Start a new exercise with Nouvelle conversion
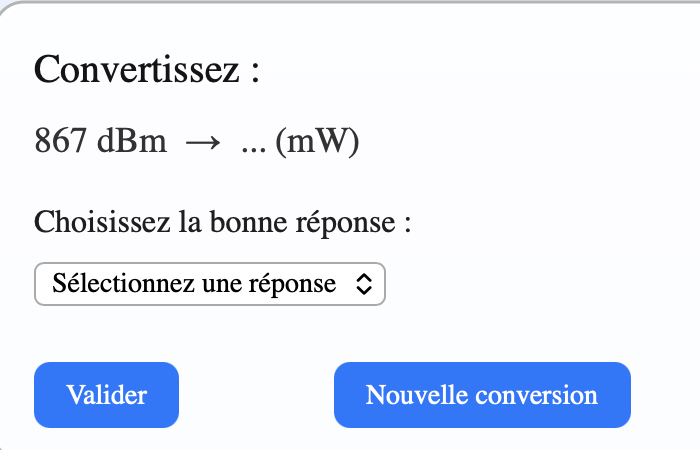 pos(482,395)
